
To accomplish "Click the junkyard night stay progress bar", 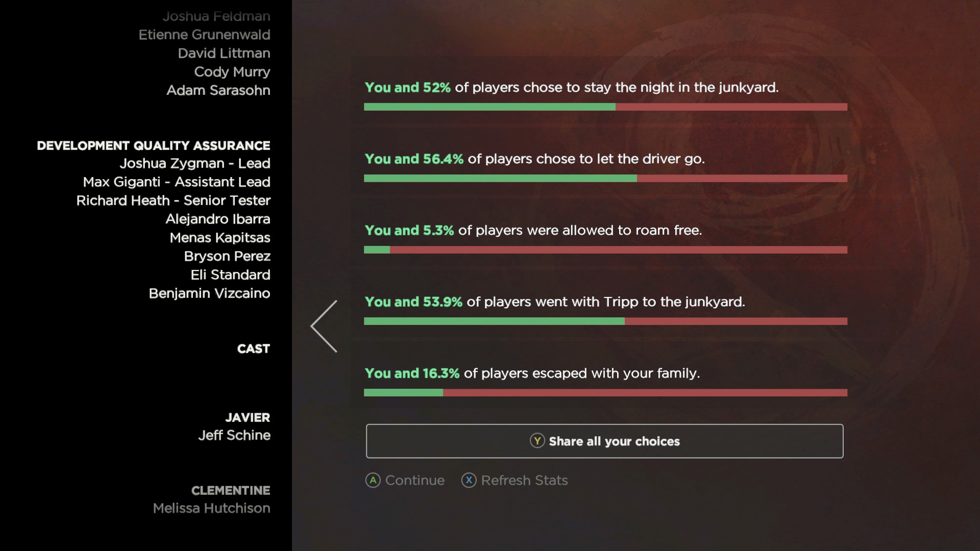I will coord(605,107).
